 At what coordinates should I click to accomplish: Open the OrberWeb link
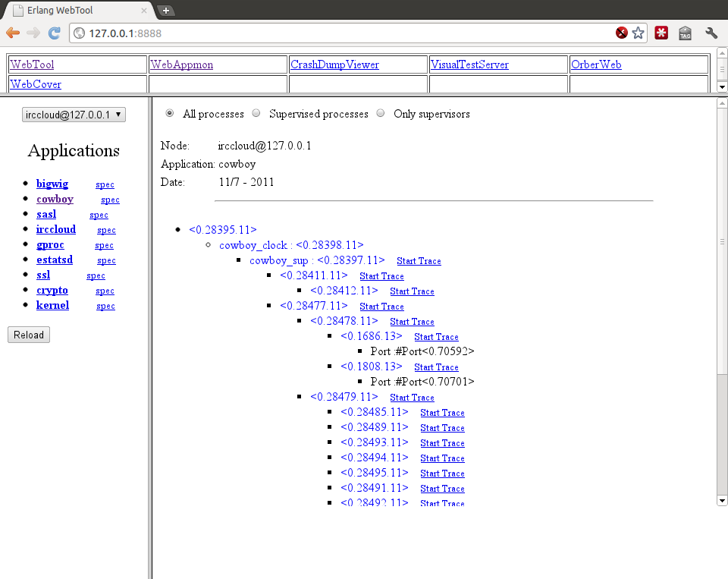point(596,65)
